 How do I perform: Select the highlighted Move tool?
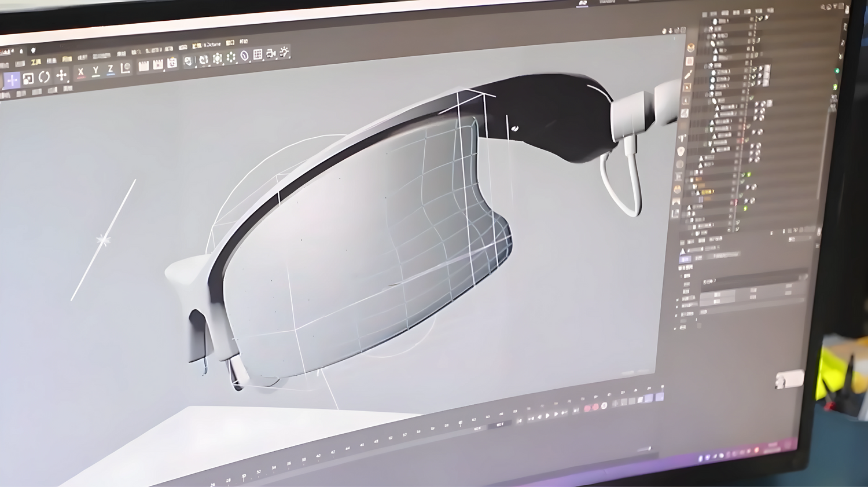[x=12, y=80]
